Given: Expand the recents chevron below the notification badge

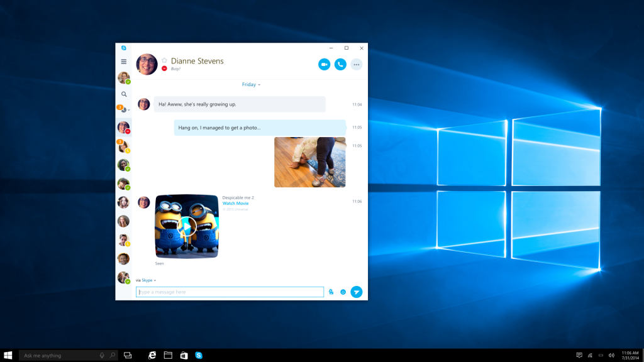Looking at the screenshot, I should coord(129,109).
